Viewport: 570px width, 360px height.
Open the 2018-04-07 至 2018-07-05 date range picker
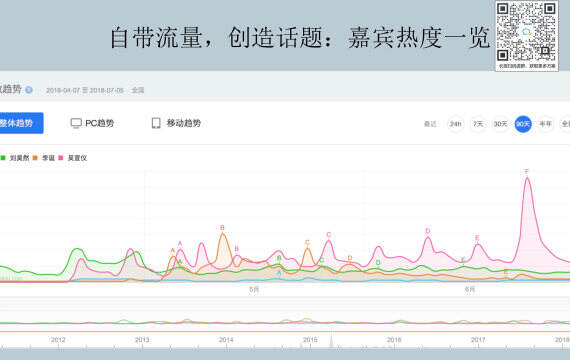(85, 90)
